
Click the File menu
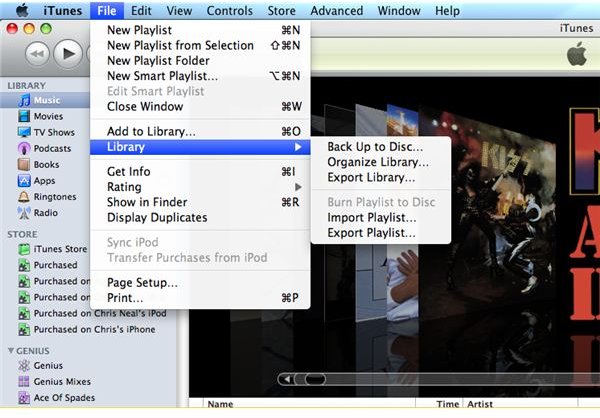coord(107,11)
